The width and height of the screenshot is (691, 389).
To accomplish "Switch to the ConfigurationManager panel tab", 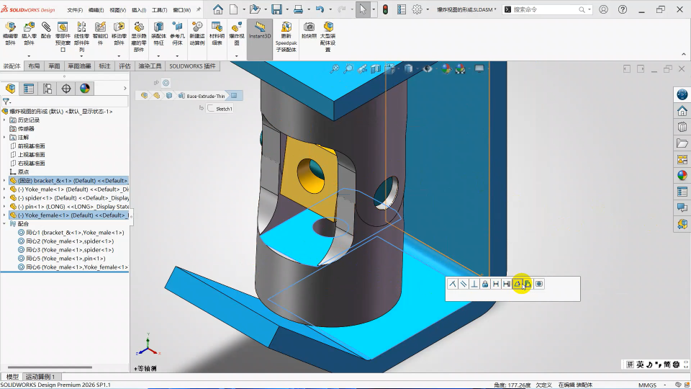I will pos(47,89).
